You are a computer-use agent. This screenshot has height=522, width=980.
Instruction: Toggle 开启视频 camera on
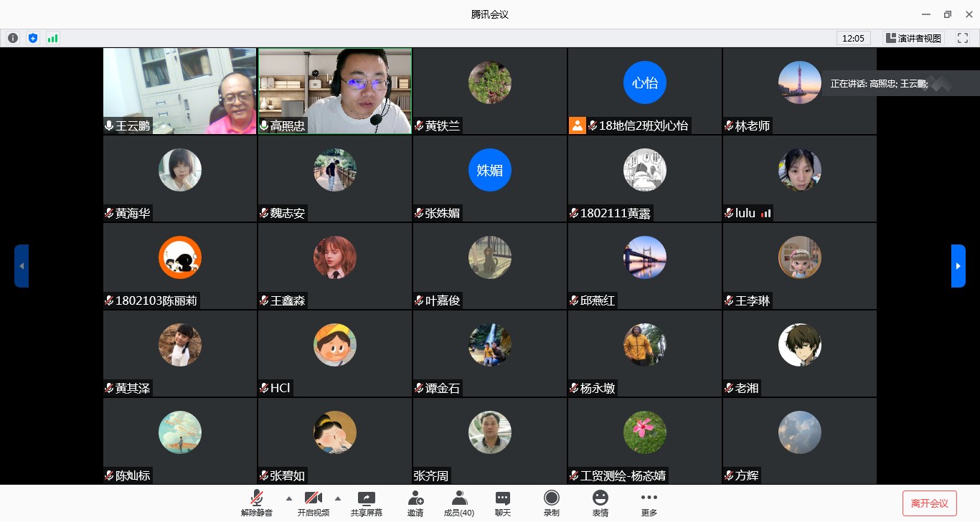click(x=314, y=503)
